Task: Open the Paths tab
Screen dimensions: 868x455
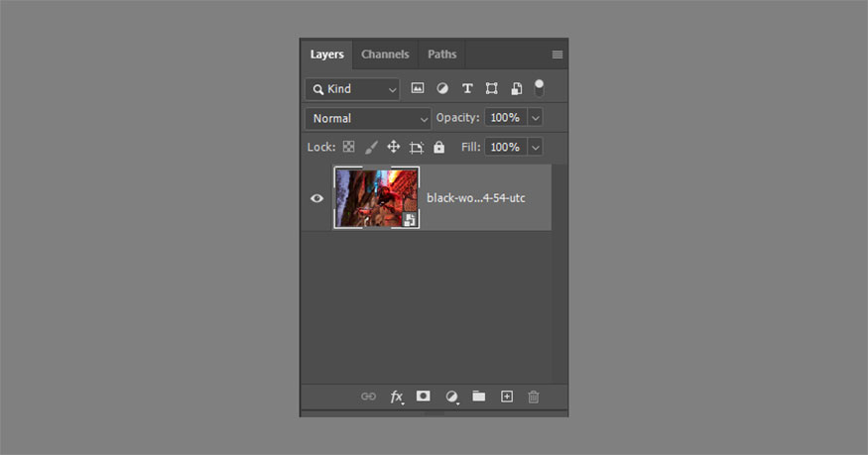Action: [x=441, y=55]
